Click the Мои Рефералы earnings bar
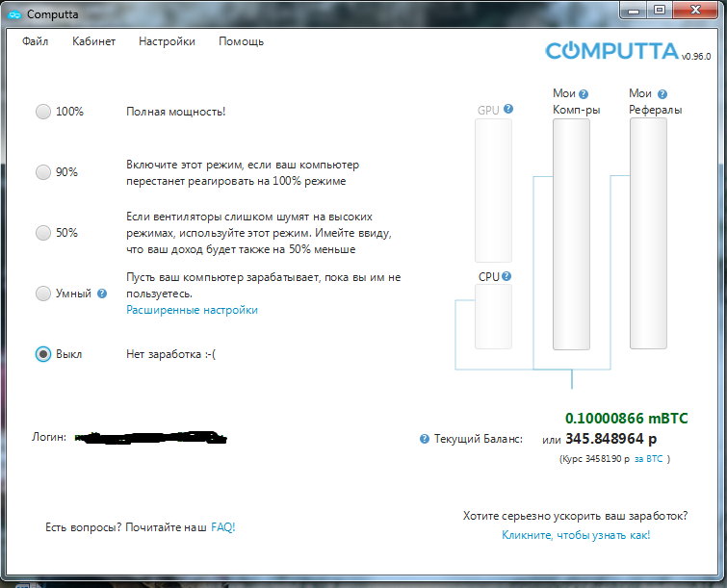The width and height of the screenshot is (727, 588). [x=648, y=233]
